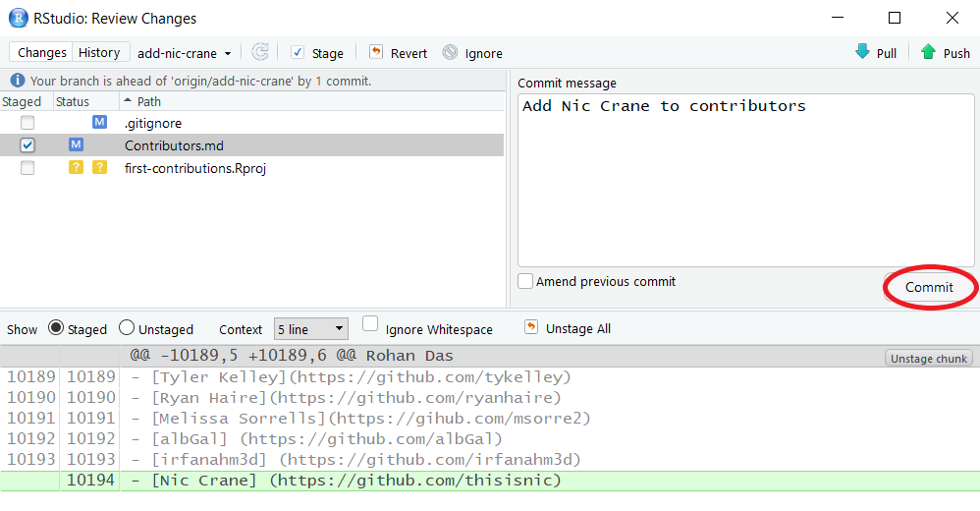The height and width of the screenshot is (511, 980).
Task: Click the refresh icon in the toolbar
Action: (260, 52)
